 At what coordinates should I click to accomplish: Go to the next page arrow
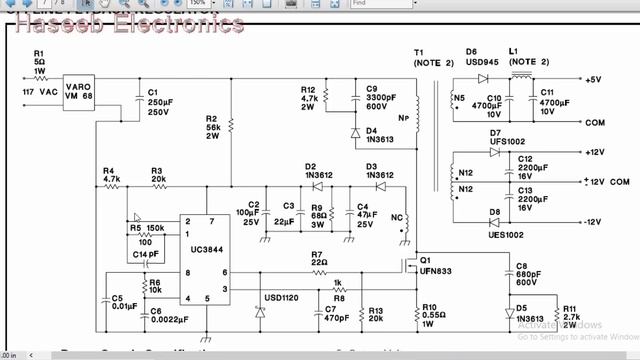27,3
